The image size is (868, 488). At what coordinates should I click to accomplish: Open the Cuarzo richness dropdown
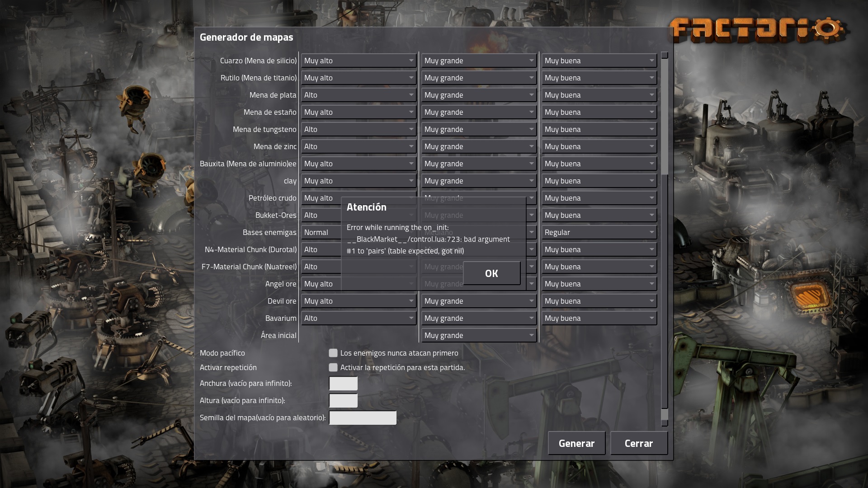pos(599,61)
